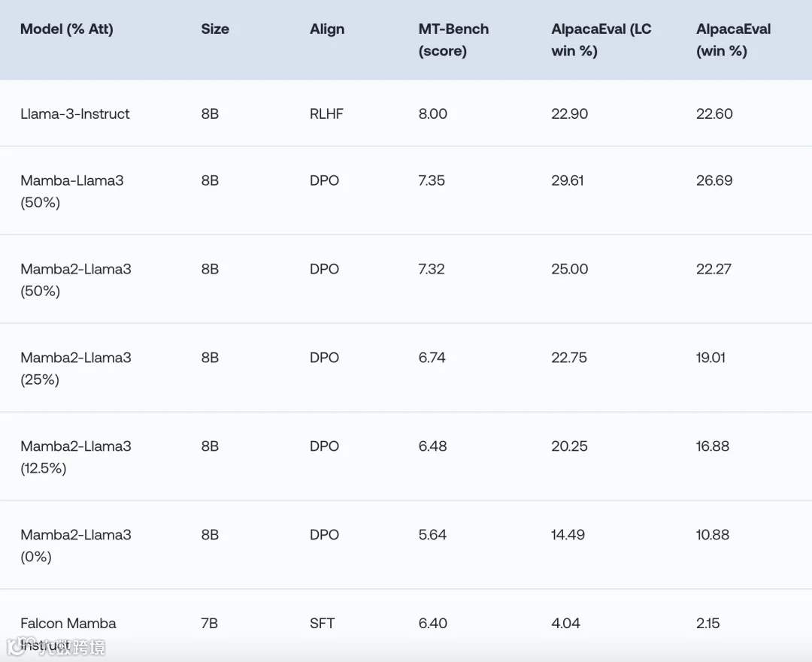The image size is (812, 662).
Task: Select the AlpacaEval (LC win %) header
Action: pyautogui.click(x=601, y=40)
